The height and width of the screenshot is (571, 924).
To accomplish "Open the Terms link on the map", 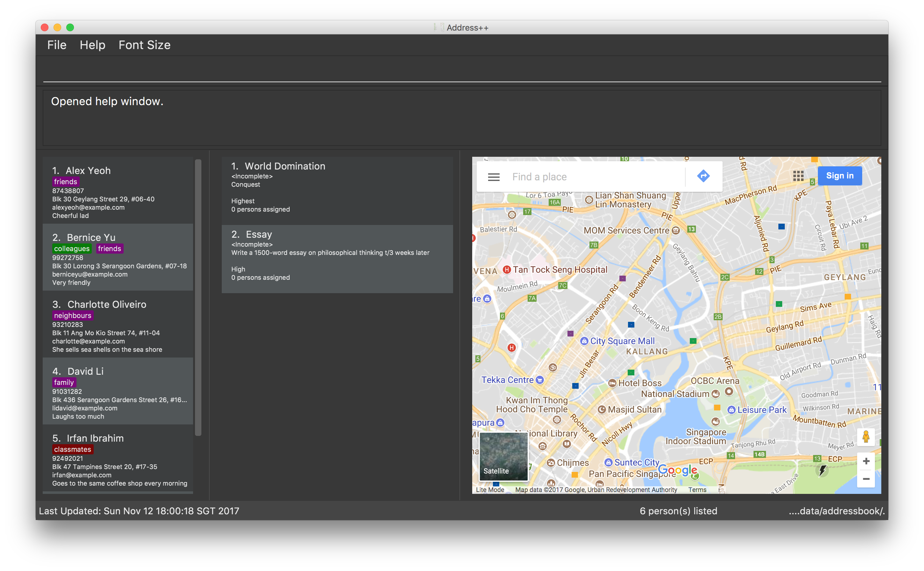I will pyautogui.click(x=697, y=490).
